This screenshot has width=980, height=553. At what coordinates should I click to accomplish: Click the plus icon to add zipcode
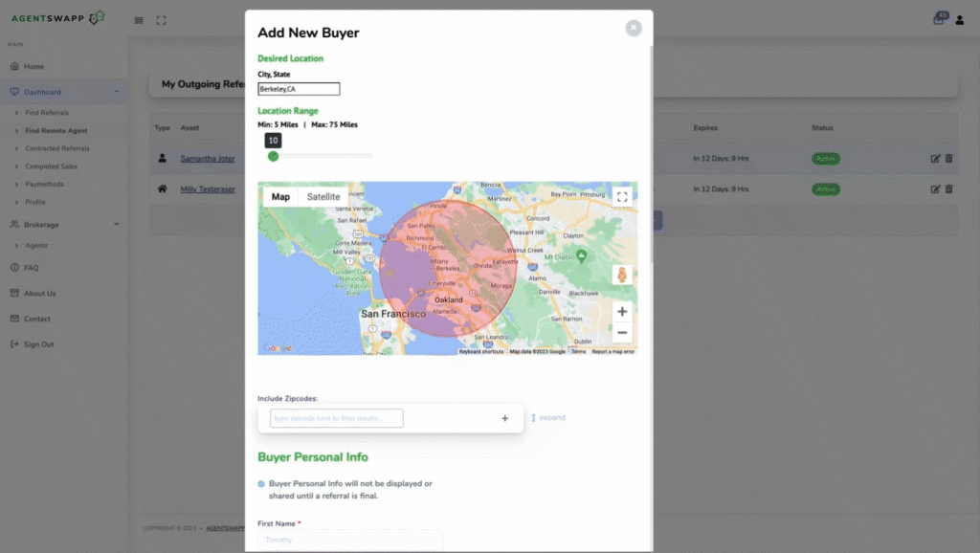pyautogui.click(x=504, y=418)
